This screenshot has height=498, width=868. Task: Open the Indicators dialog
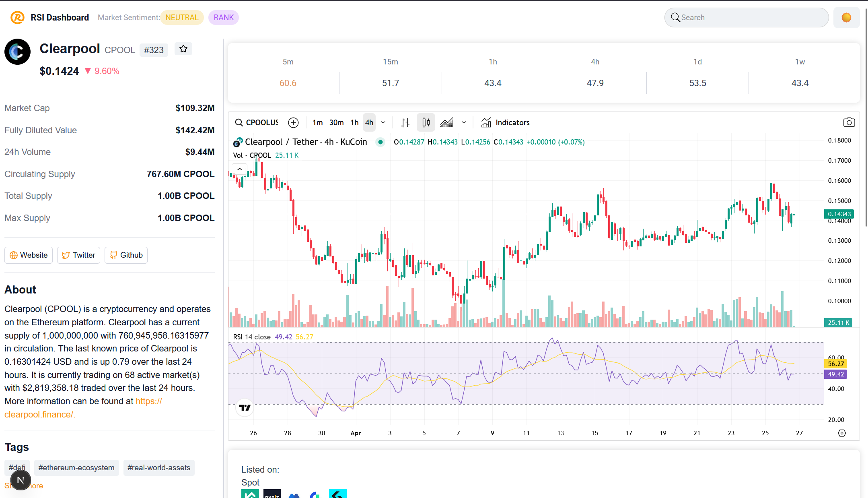click(x=505, y=122)
